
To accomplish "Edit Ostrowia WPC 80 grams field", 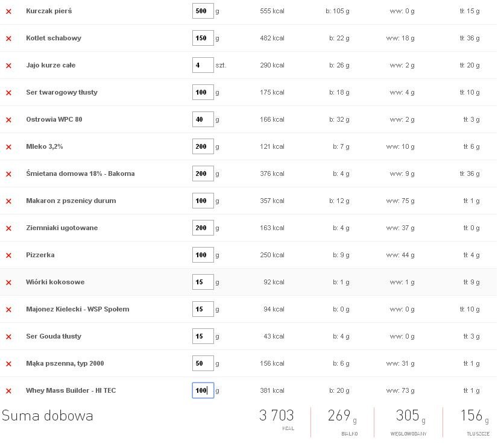I will click(203, 119).
